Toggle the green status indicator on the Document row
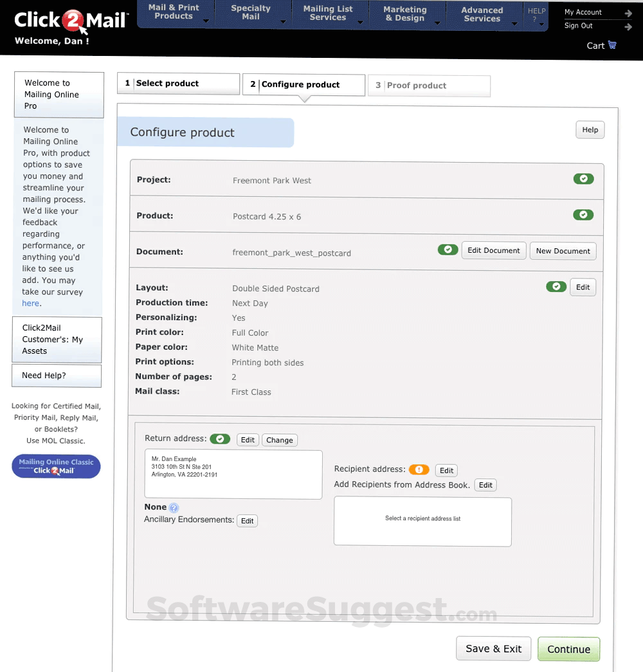 (x=448, y=250)
